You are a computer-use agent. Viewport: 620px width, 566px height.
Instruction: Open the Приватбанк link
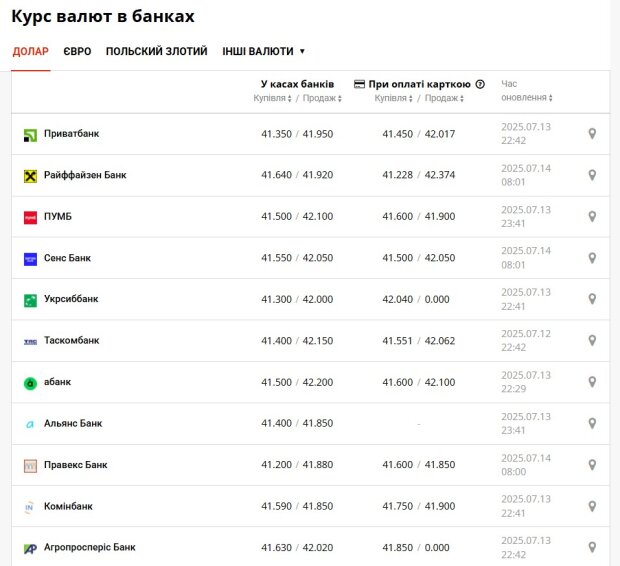[72, 134]
